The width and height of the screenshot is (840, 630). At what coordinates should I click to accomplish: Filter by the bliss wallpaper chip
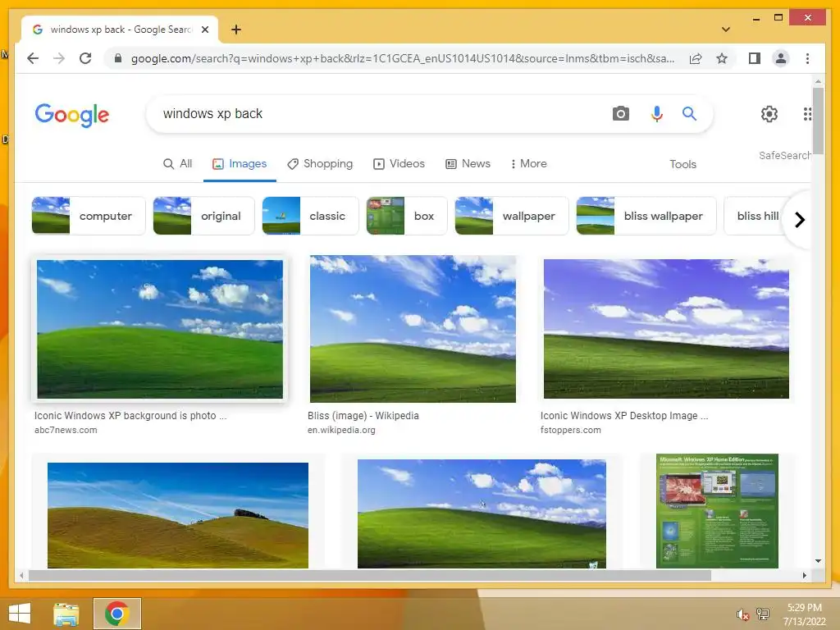tap(646, 216)
